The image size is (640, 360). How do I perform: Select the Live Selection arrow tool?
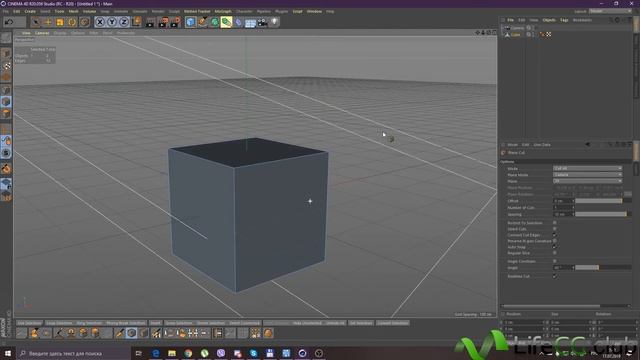tap(36, 22)
